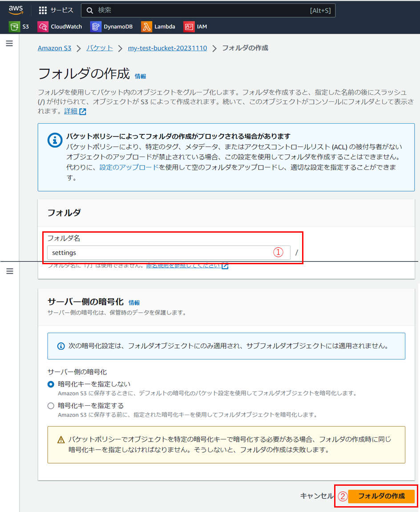
Task: Open the 命名規則を参照してください link
Action: coord(183,266)
